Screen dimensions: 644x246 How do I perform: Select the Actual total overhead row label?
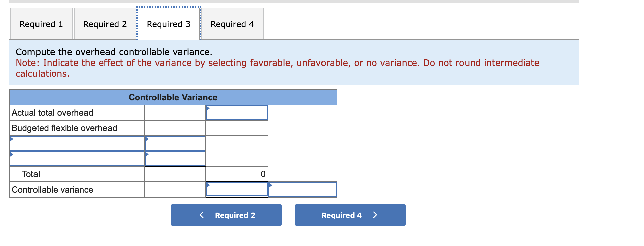(52, 113)
